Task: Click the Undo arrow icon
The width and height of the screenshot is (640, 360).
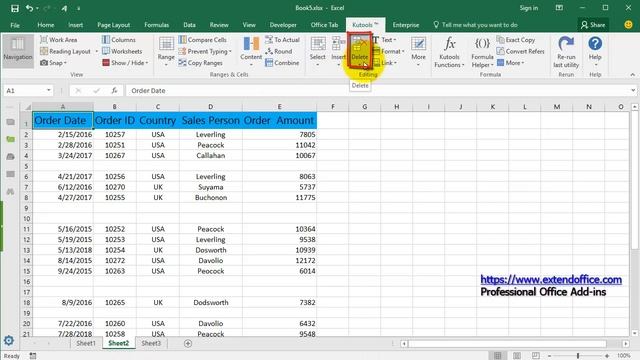Action: [29, 8]
